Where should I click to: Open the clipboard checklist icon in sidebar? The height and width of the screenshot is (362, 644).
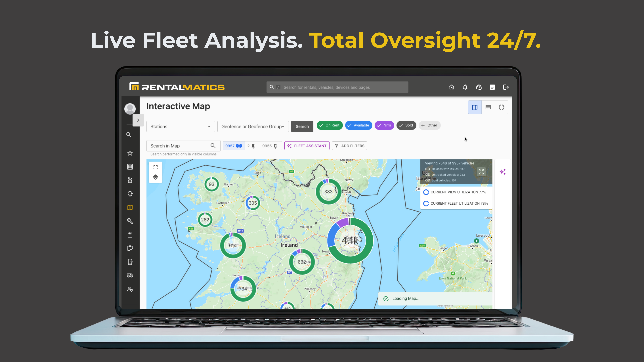pyautogui.click(x=130, y=248)
